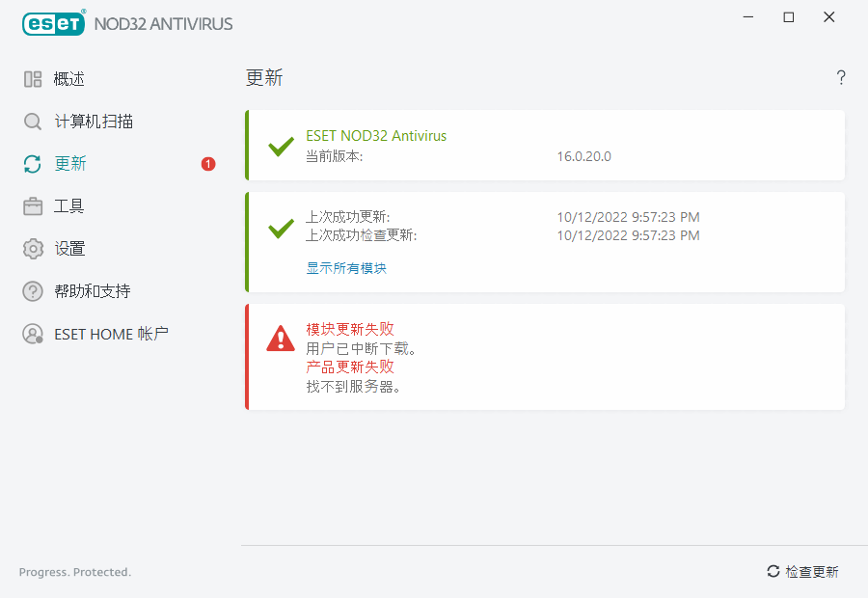Select the 工具 menu item
The height and width of the screenshot is (598, 868).
[x=69, y=206]
